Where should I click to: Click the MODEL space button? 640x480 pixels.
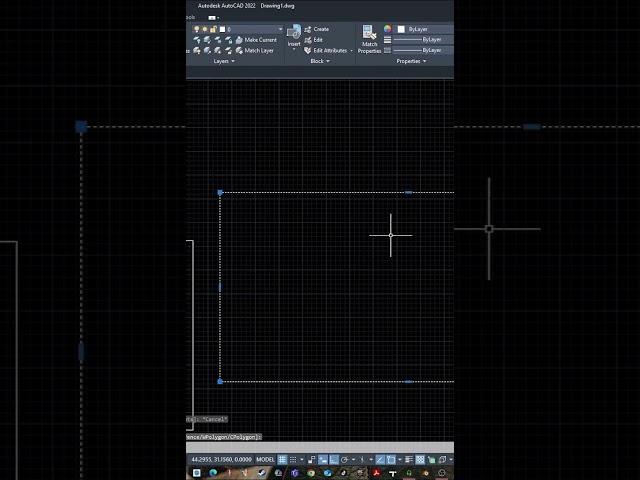265,460
